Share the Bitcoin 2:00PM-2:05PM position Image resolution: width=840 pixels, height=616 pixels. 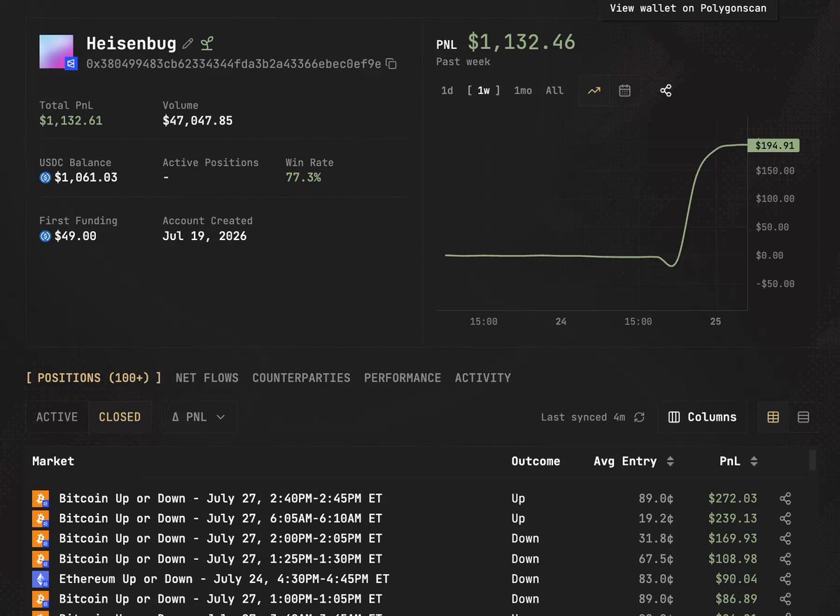785,538
